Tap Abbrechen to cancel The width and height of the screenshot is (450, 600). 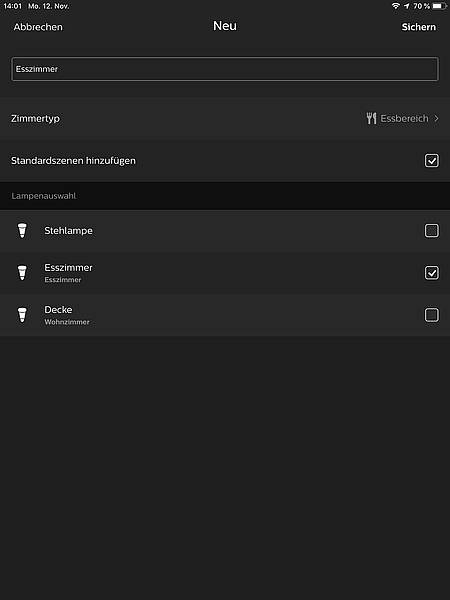(x=38, y=27)
